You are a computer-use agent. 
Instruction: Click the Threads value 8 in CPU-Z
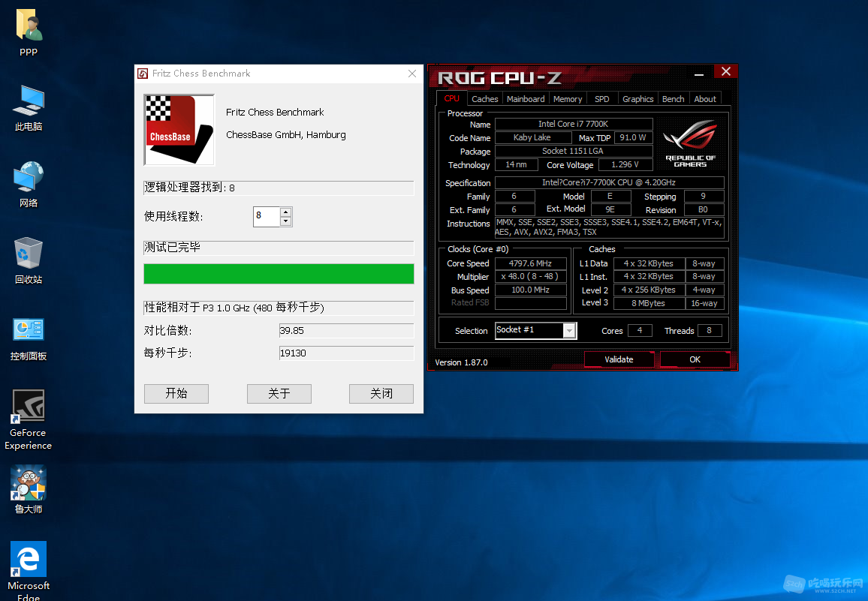[x=709, y=330]
